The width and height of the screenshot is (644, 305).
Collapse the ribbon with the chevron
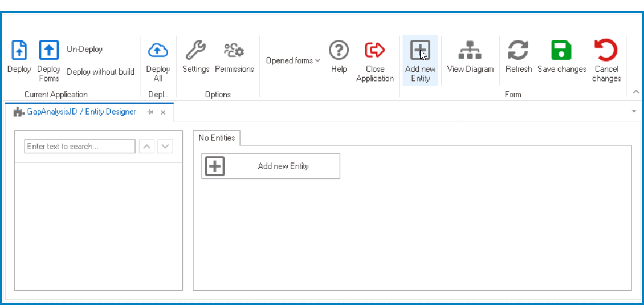[x=636, y=92]
